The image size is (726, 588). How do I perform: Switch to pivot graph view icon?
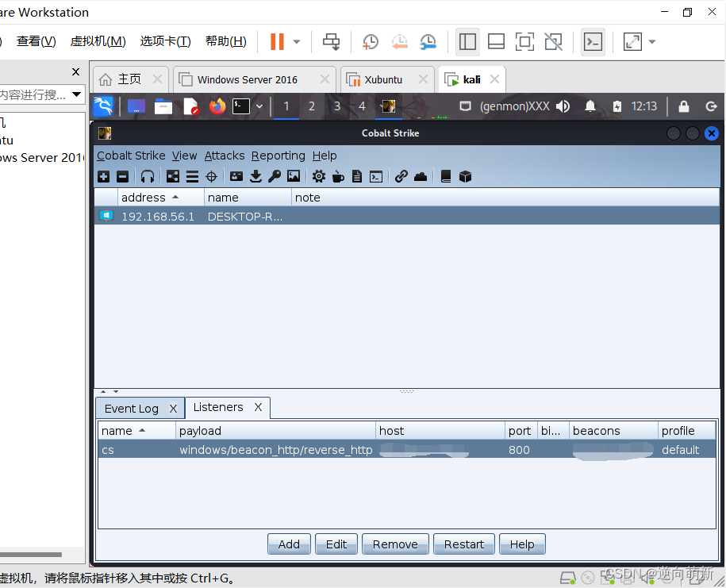173,176
